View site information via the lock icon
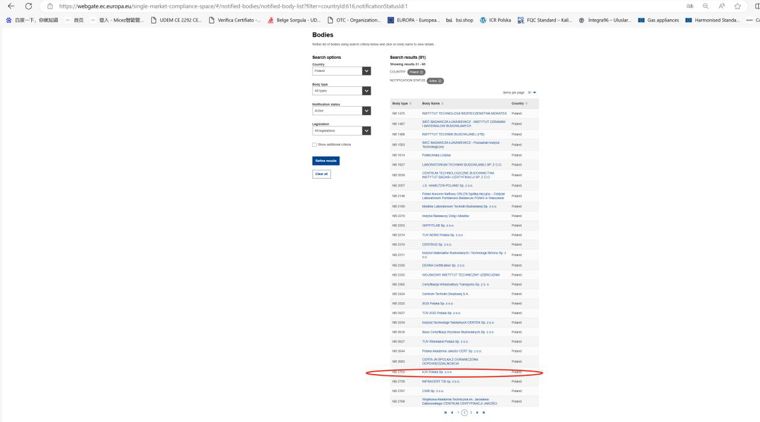 tap(50, 6)
